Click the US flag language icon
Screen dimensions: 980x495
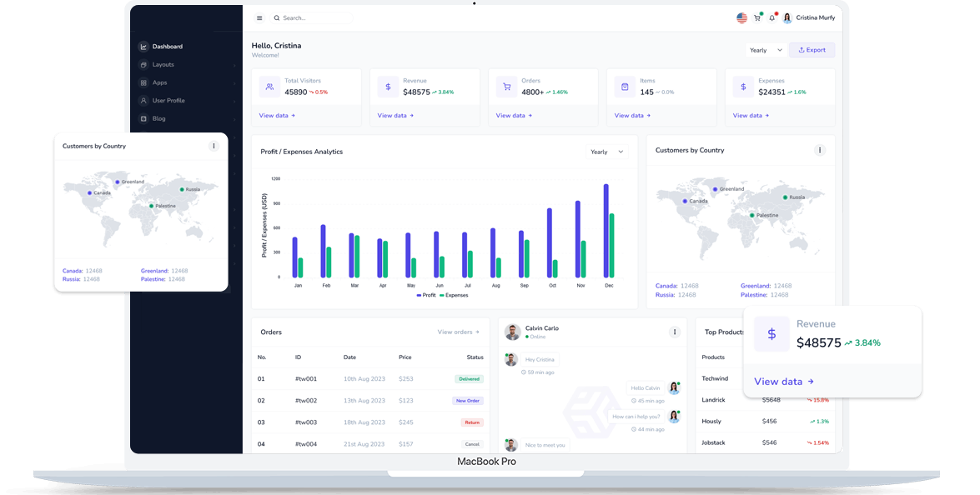point(741,17)
